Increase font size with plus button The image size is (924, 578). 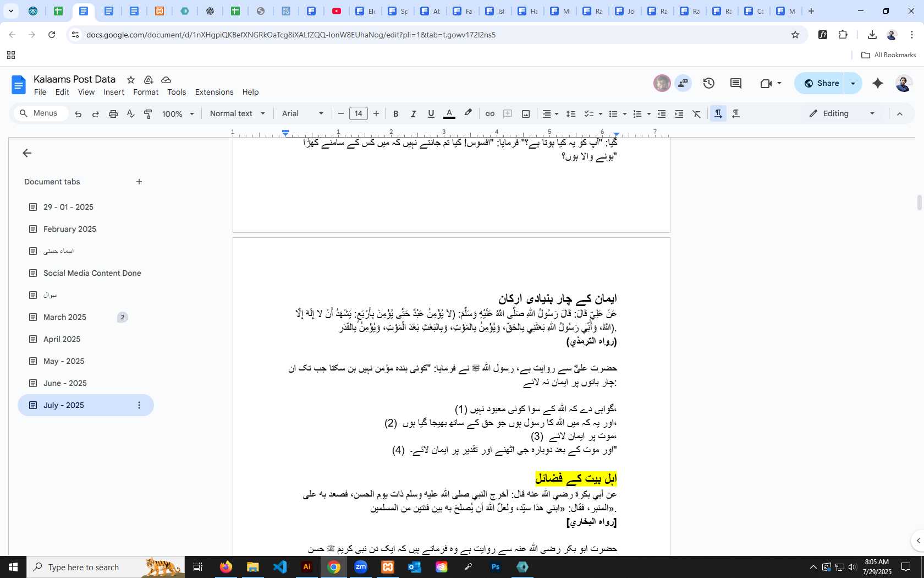coord(376,114)
